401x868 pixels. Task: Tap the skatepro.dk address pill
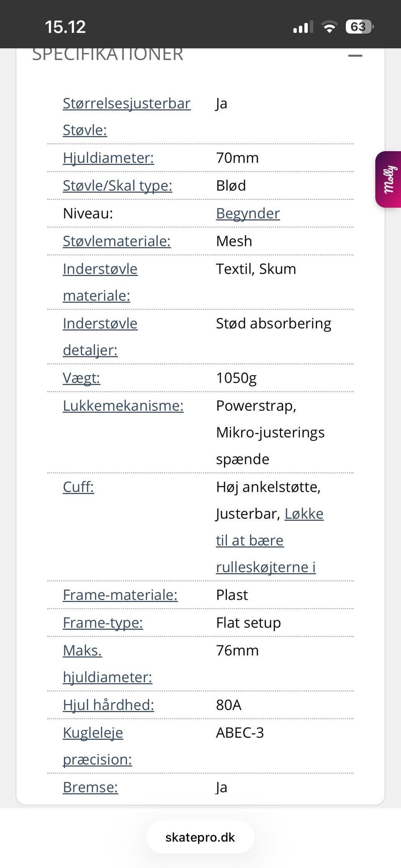(200, 837)
